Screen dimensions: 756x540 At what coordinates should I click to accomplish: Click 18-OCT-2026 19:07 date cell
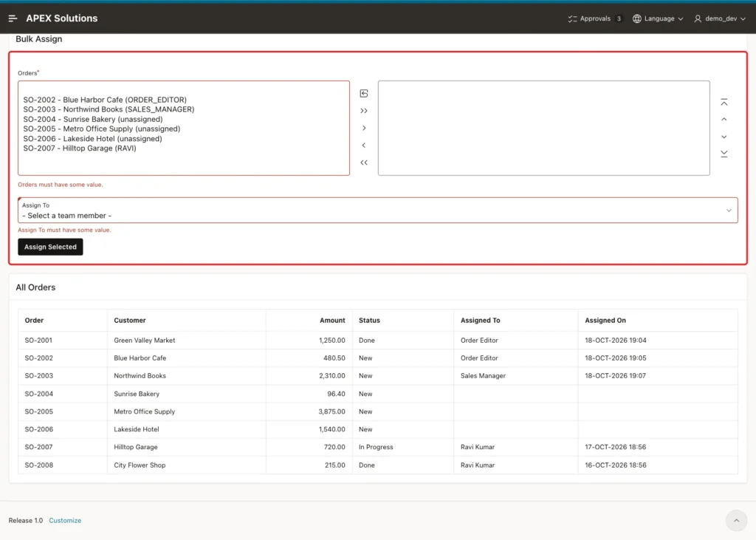[x=615, y=375]
